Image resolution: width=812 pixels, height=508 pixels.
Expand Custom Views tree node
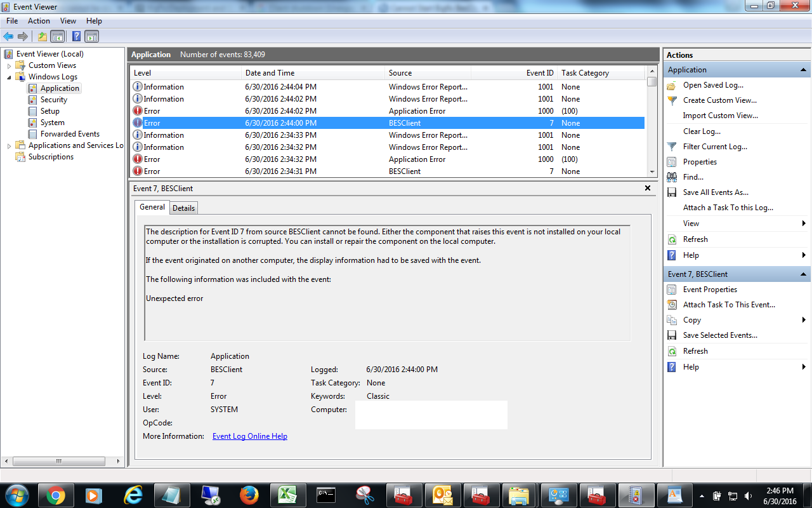point(9,65)
